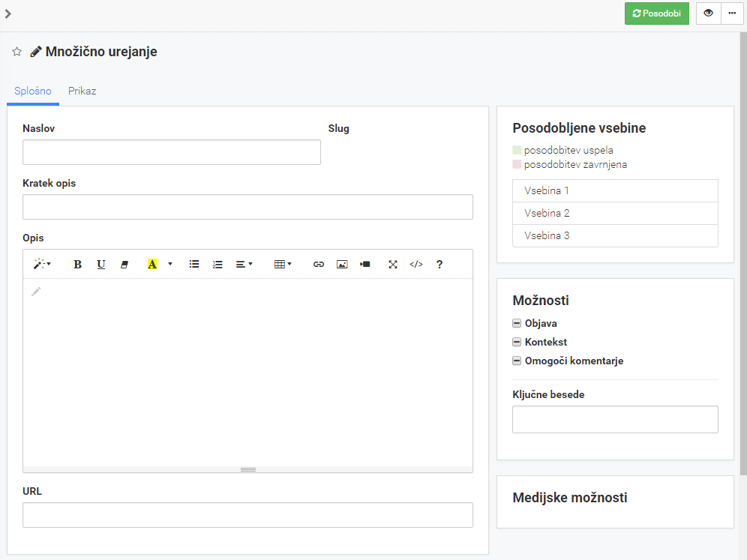Insert a video using the video icon
Screen dimensions: 747x560
tap(365, 265)
